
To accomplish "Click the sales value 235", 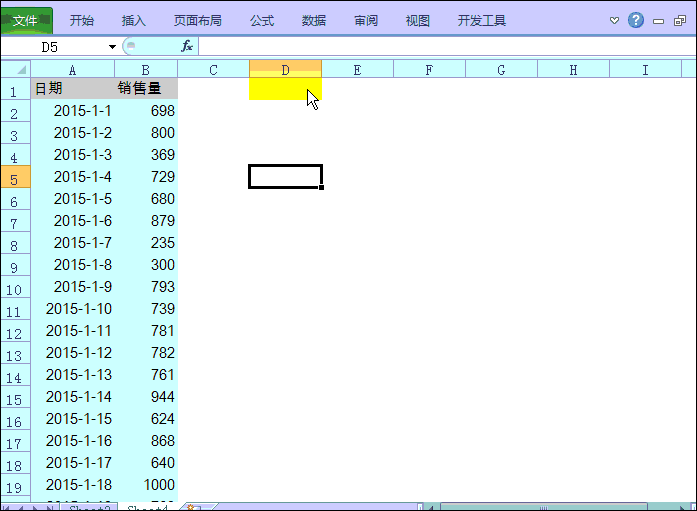I will coord(146,243).
